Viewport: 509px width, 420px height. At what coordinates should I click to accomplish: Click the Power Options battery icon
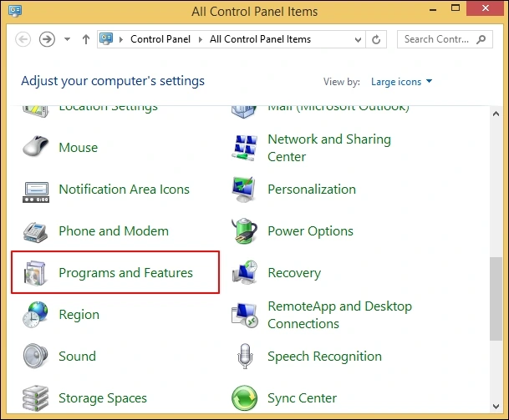245,231
